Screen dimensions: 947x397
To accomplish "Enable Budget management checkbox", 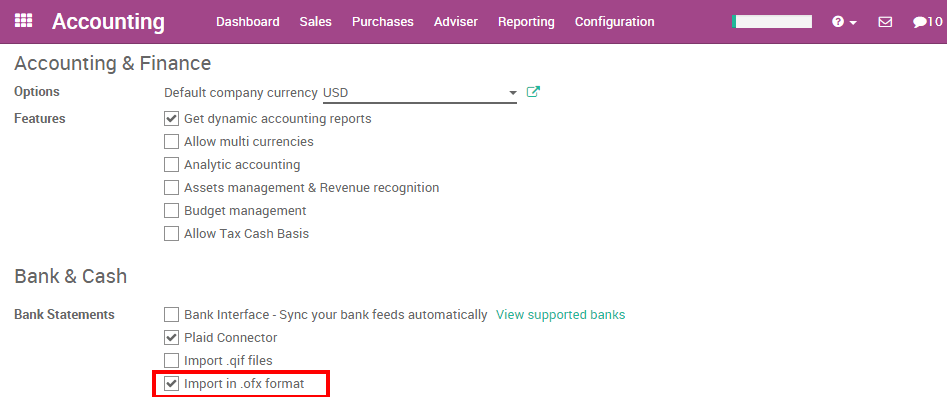I will tap(172, 210).
